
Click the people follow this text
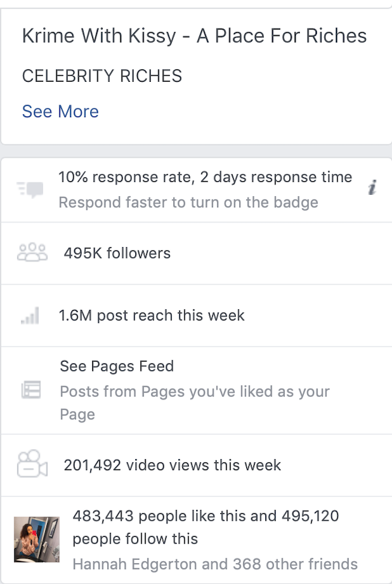click(x=135, y=539)
